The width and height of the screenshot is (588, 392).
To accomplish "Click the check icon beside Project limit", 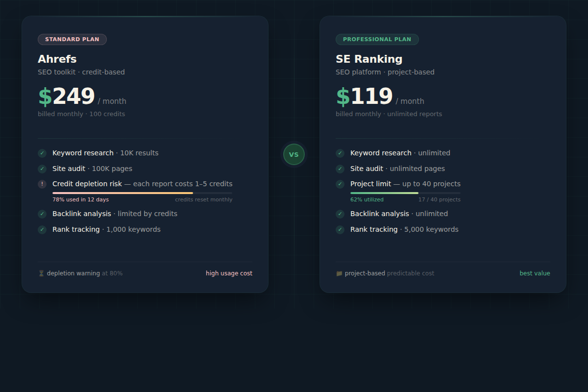I will click(340, 184).
